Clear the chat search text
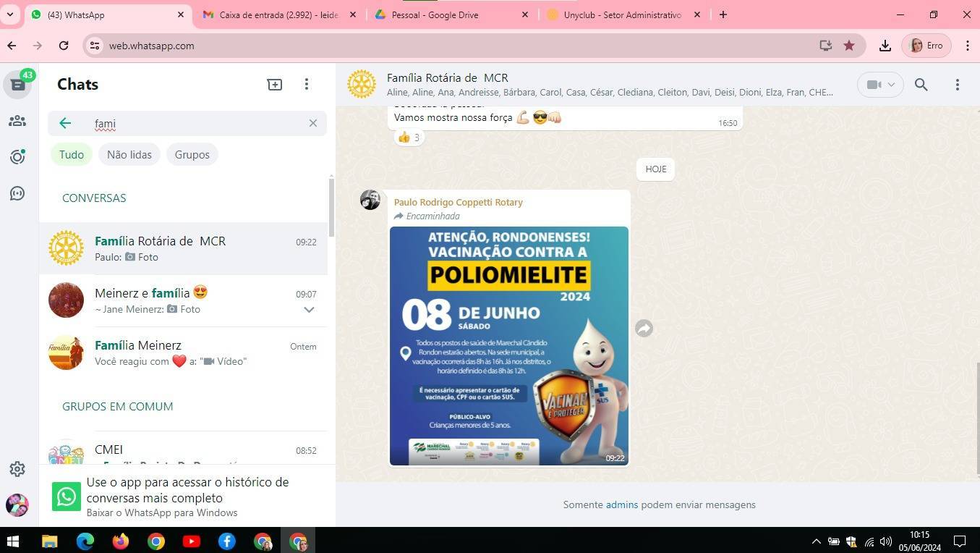The height and width of the screenshot is (553, 980). (313, 123)
